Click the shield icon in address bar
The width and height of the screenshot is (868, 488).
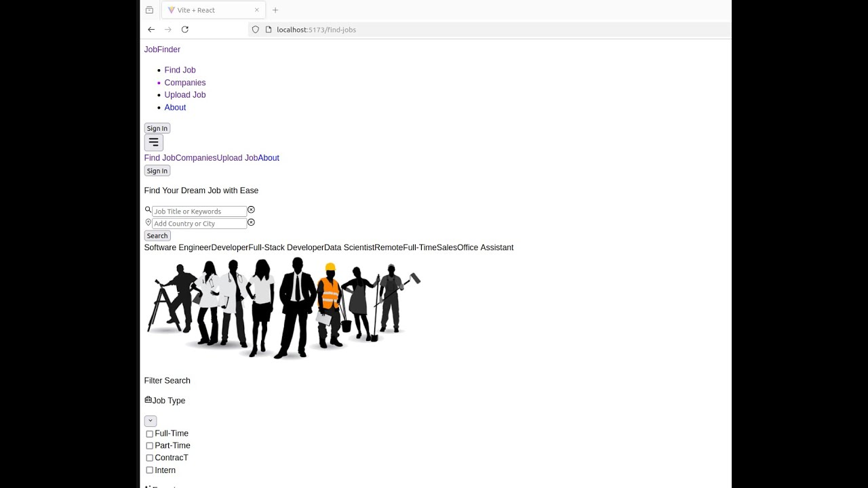(x=256, y=30)
